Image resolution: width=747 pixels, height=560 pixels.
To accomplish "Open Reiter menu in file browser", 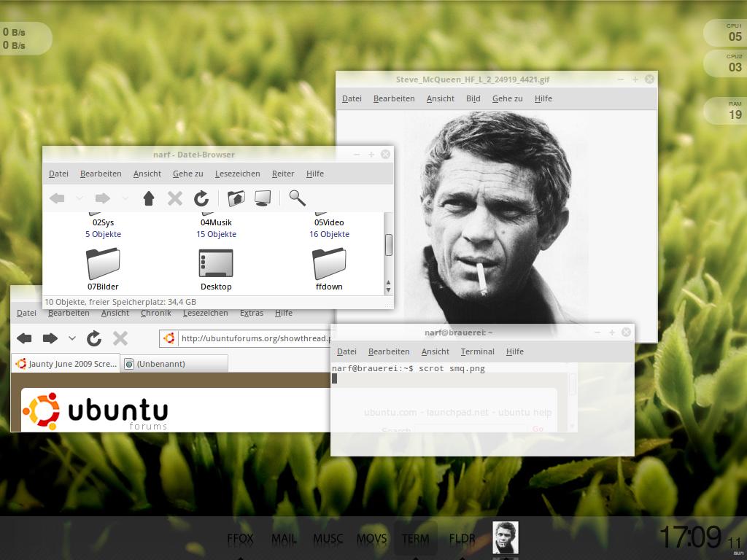I will [283, 174].
